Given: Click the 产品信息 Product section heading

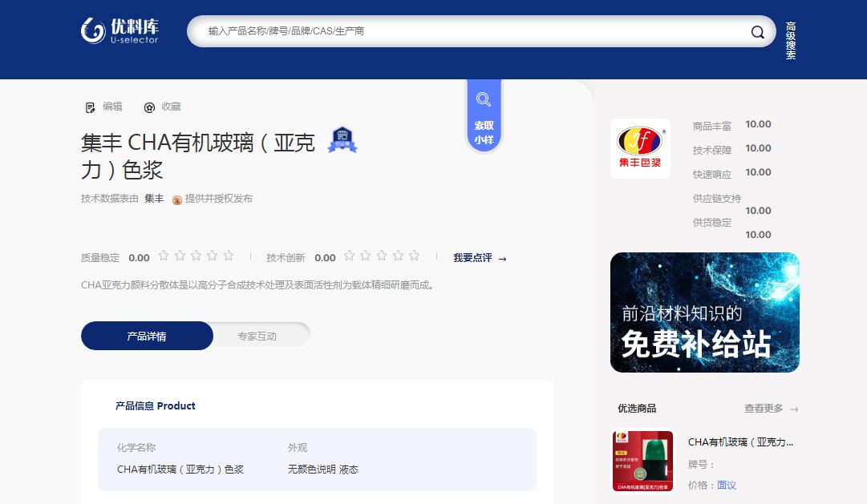Looking at the screenshot, I should pyautogui.click(x=156, y=406).
